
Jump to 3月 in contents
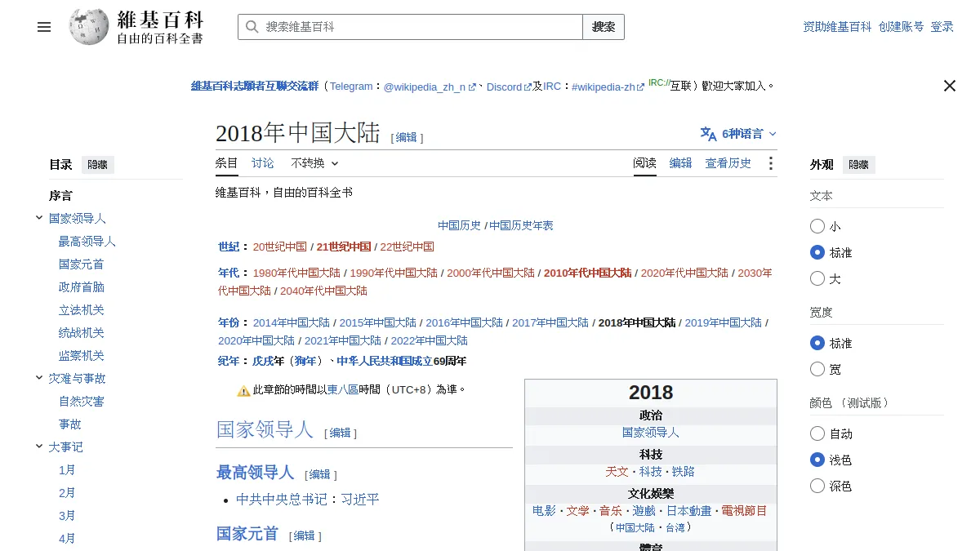(67, 516)
